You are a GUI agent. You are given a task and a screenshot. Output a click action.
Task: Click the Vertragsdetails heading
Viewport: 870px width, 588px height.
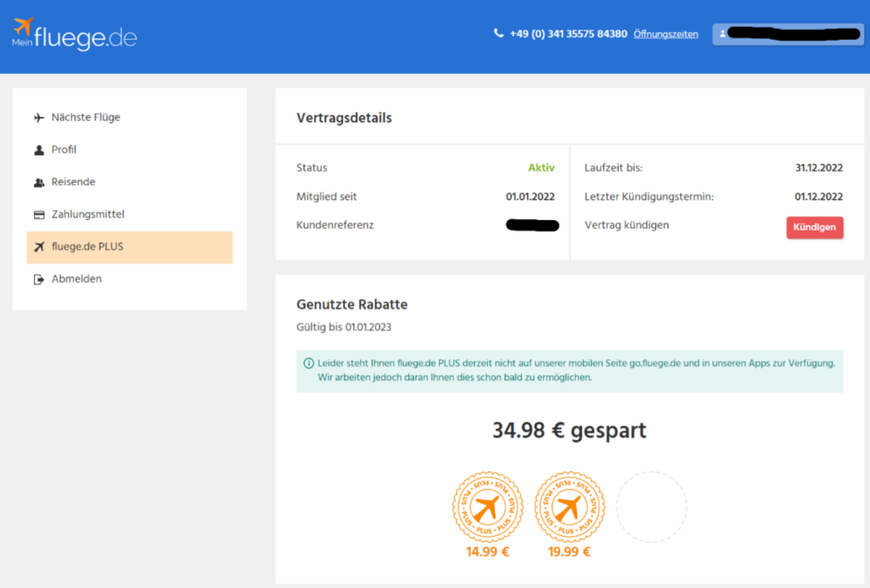(x=344, y=117)
